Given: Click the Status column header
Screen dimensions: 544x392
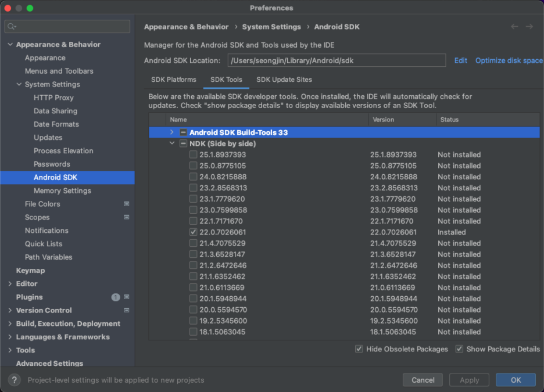Looking at the screenshot, I should (x=488, y=120).
